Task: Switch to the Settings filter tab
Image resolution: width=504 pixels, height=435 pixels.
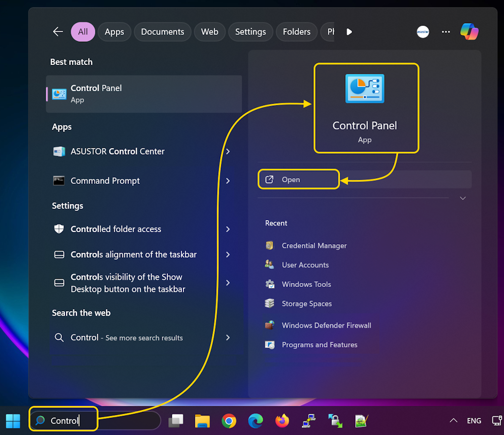Action: [x=250, y=32]
